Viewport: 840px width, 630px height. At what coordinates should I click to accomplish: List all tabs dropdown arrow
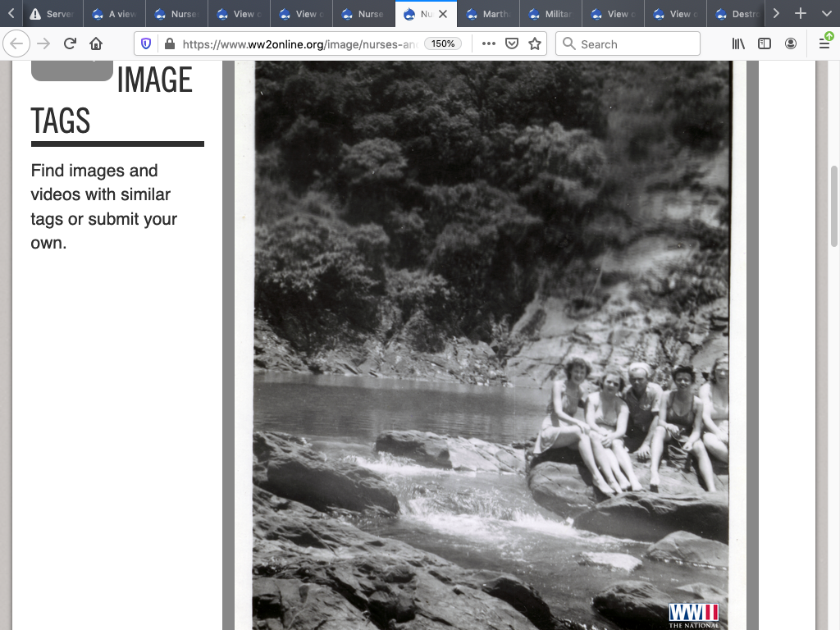pyautogui.click(x=826, y=14)
